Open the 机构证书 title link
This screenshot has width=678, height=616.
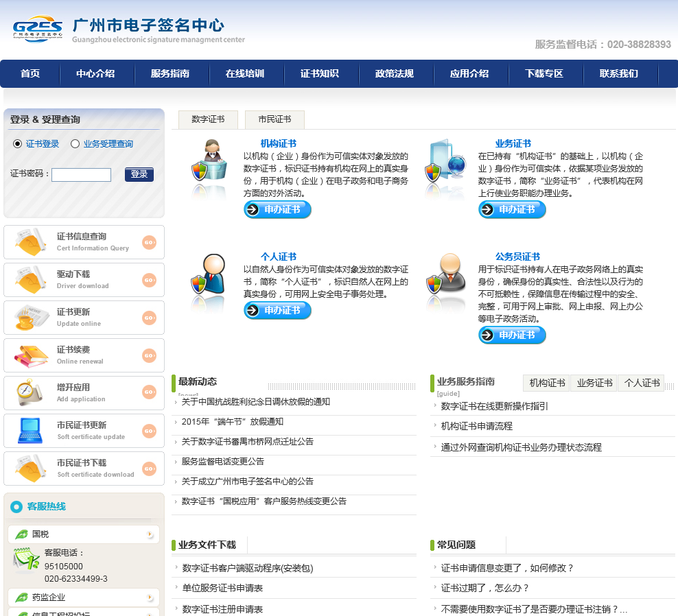[x=279, y=143]
